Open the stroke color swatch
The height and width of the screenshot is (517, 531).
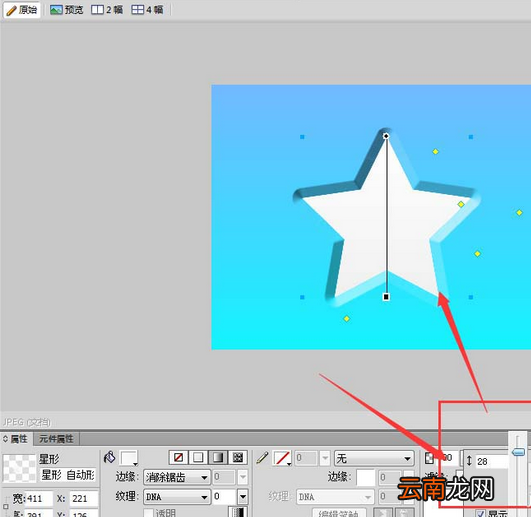click(x=282, y=458)
